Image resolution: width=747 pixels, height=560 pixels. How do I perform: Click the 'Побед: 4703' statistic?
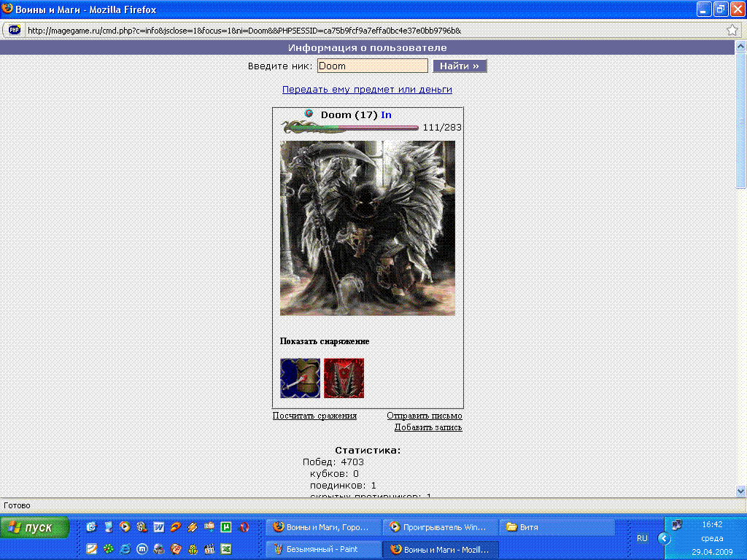(333, 462)
